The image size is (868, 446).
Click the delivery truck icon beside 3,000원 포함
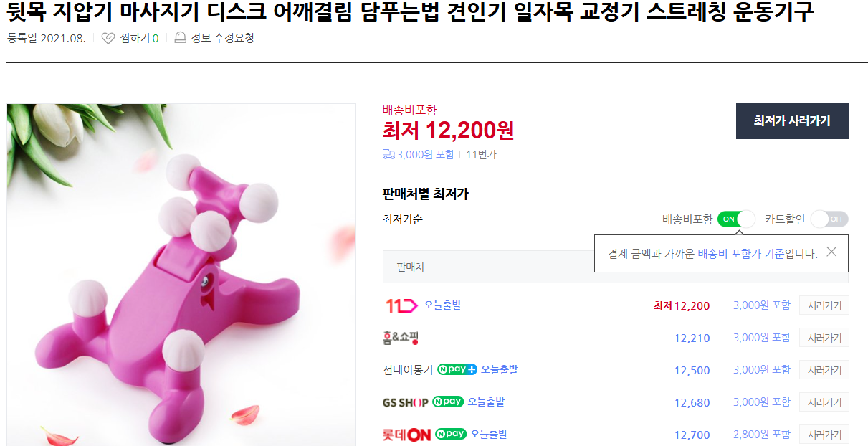(388, 155)
